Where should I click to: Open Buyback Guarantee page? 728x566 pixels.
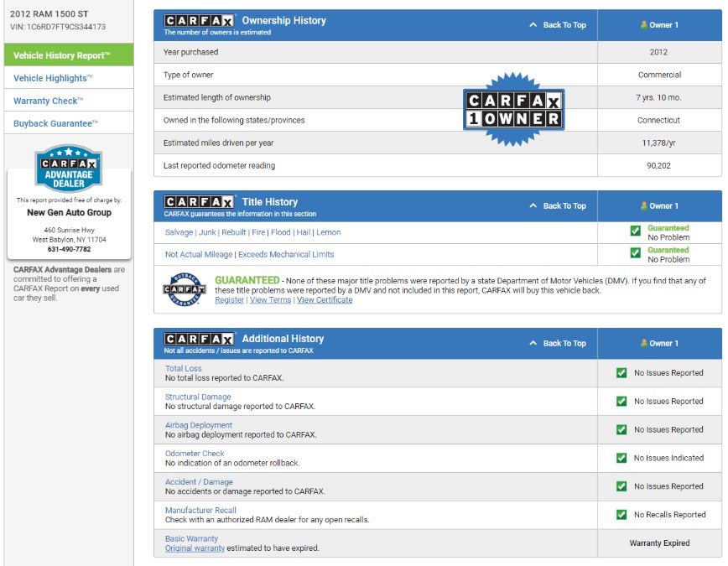[69, 123]
